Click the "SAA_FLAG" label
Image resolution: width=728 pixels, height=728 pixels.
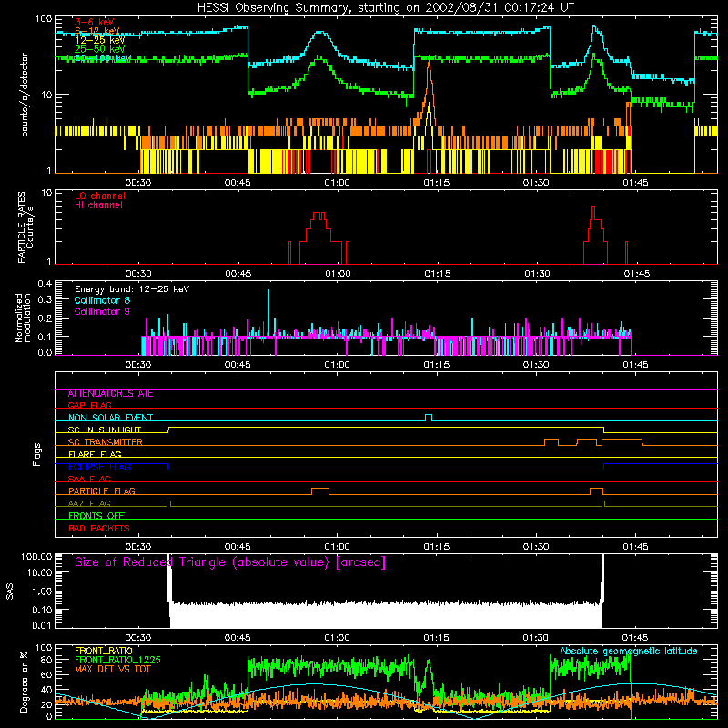(x=89, y=479)
